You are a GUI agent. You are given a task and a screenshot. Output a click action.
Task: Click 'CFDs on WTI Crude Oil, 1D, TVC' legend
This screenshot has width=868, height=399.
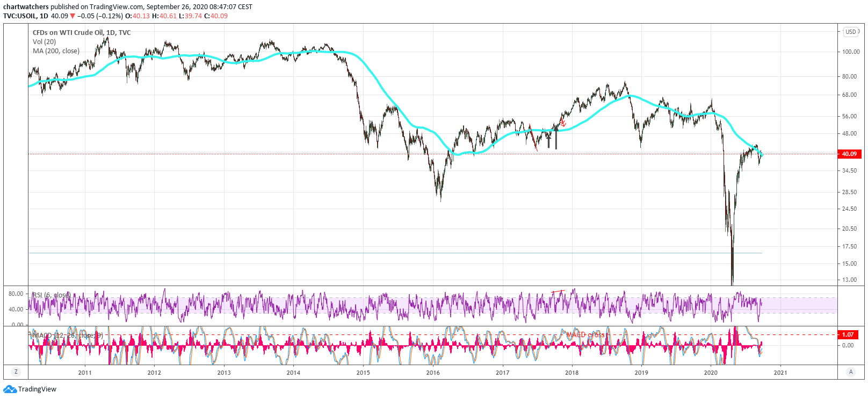click(x=82, y=33)
